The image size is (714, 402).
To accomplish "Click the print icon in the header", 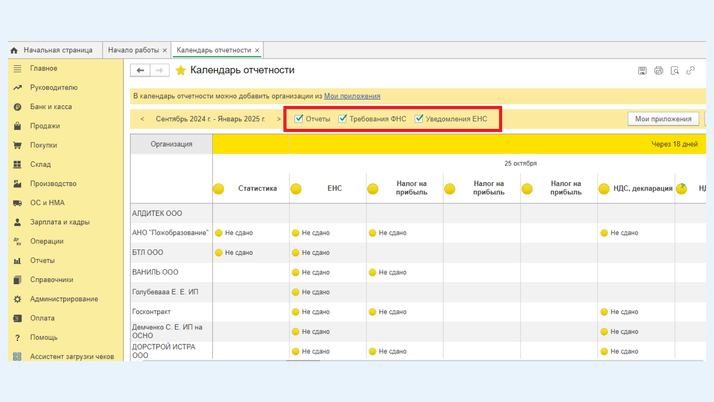I will click(x=658, y=71).
